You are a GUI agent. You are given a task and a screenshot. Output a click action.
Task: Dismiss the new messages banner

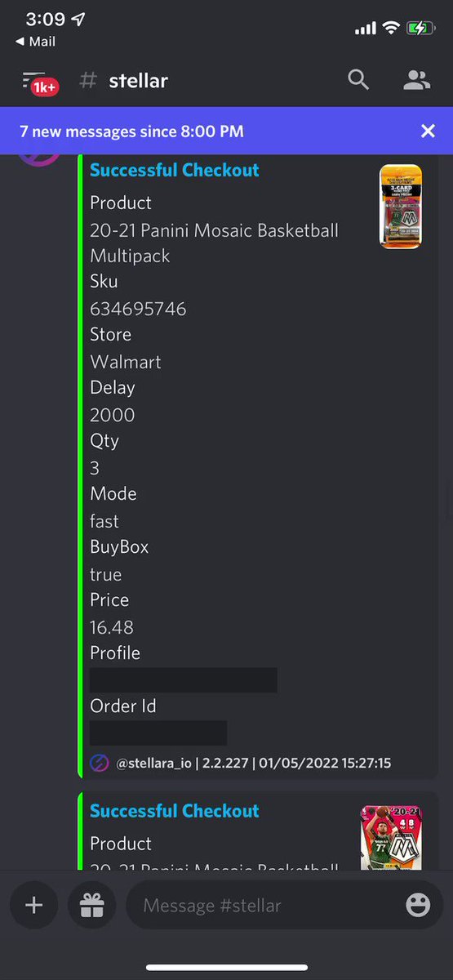tap(428, 131)
